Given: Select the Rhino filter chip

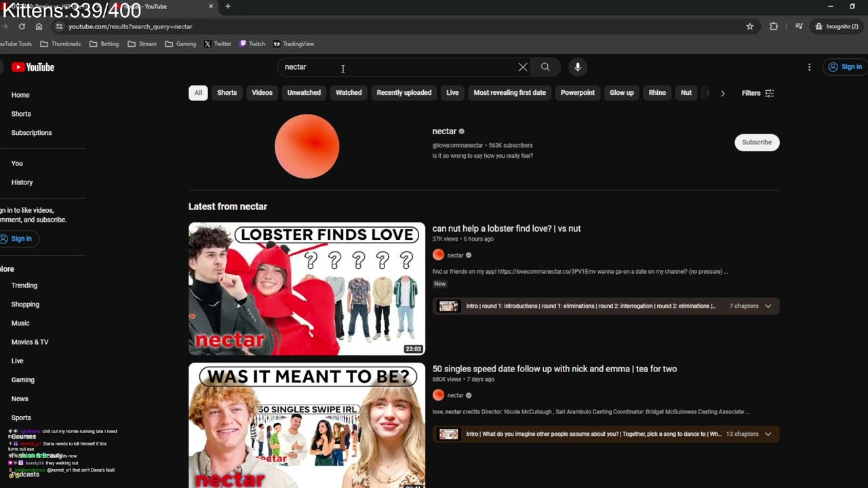Looking at the screenshot, I should [657, 93].
